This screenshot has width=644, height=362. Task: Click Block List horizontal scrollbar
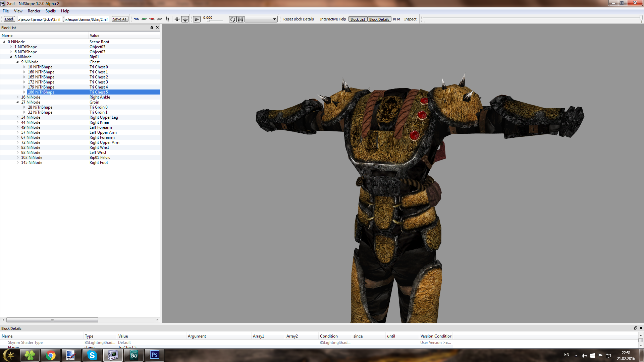pos(52,320)
